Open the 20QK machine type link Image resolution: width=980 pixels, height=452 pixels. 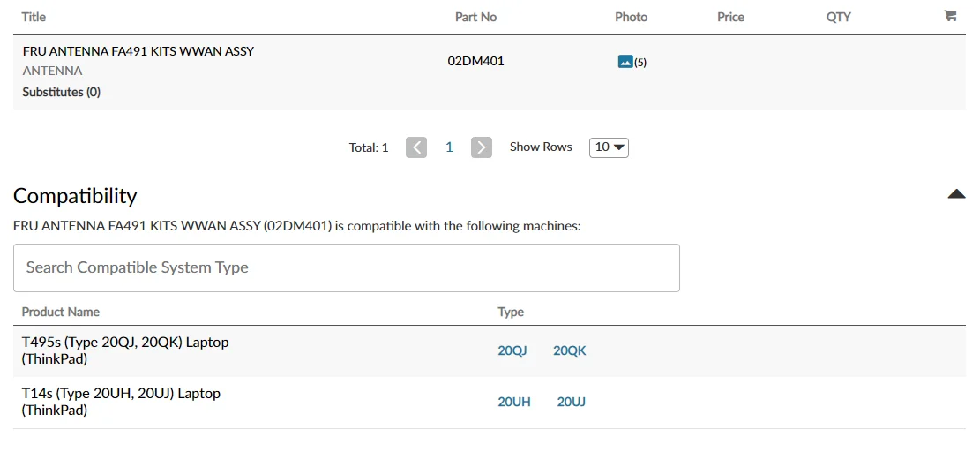pyautogui.click(x=570, y=350)
